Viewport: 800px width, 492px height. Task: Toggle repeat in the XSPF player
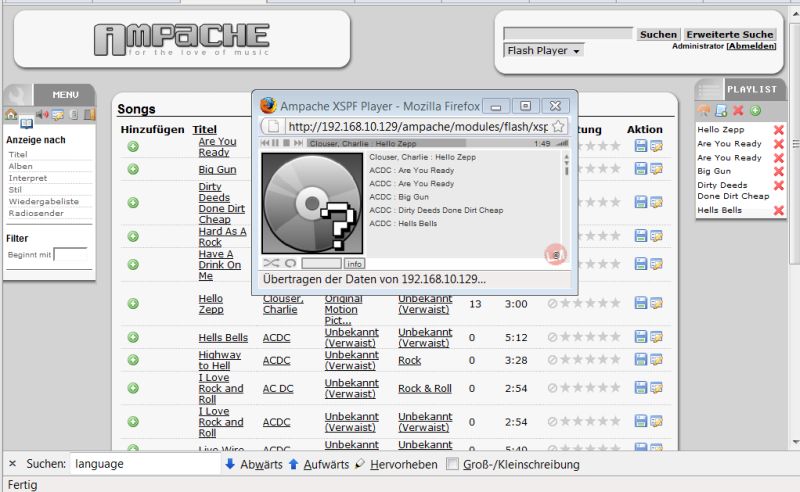coord(290,263)
